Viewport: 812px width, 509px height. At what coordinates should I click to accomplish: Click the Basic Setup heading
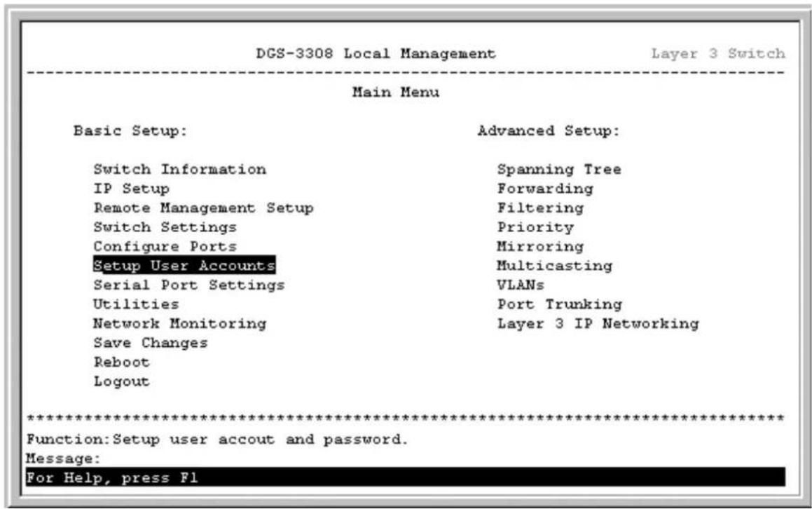coord(130,130)
